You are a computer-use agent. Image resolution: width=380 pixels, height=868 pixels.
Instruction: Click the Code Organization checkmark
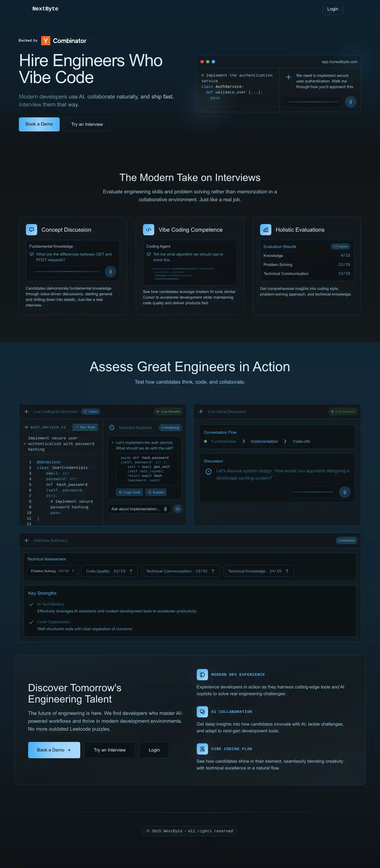point(31,622)
